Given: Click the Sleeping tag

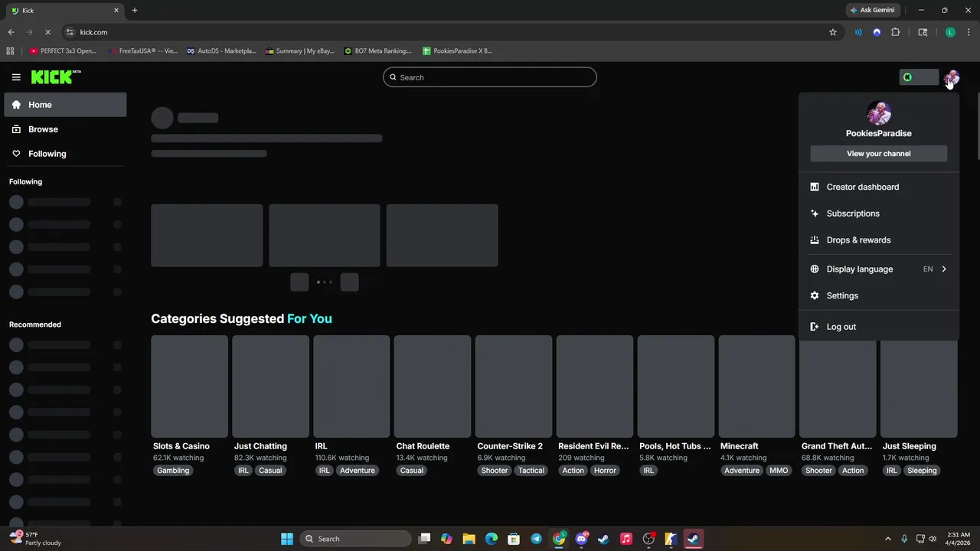Looking at the screenshot, I should pos(922,471).
